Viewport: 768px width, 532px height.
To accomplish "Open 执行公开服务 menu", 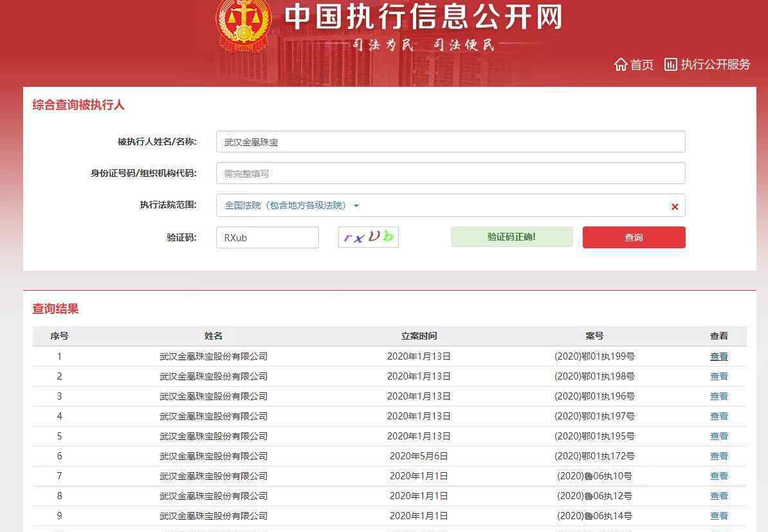I will (715, 64).
